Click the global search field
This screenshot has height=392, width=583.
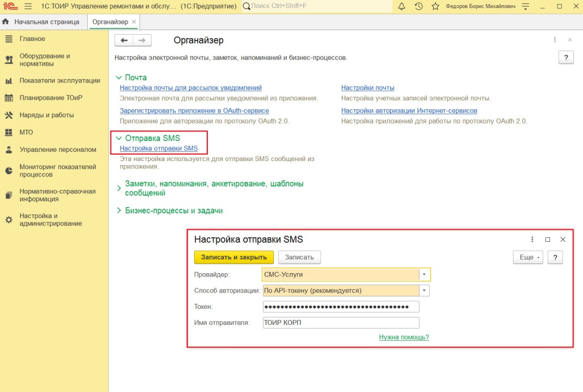point(317,6)
